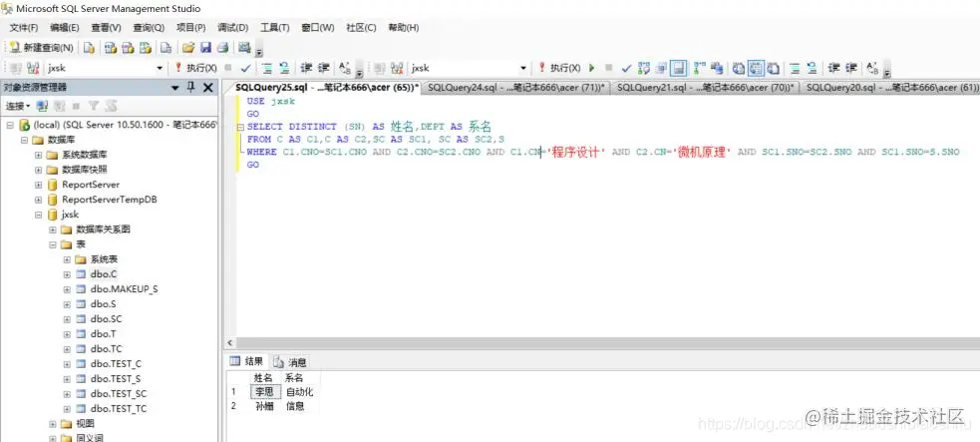Click the second 执行(X) execute button

(559, 68)
